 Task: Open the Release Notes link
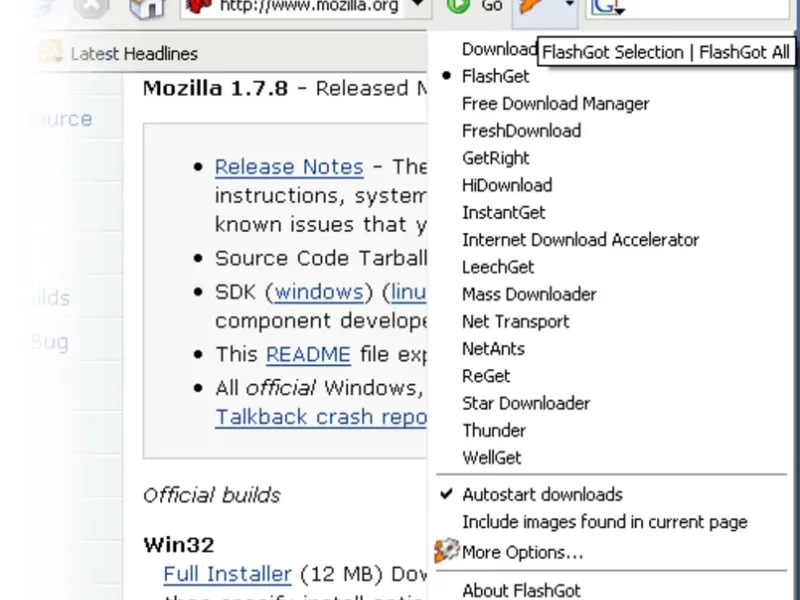point(289,167)
